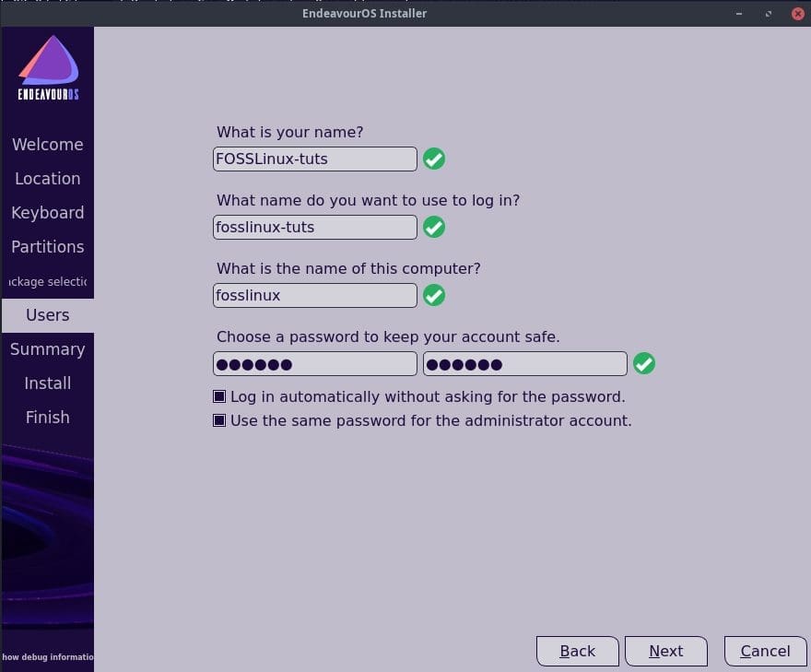The height and width of the screenshot is (672, 811).
Task: Select the Keyboard step
Action: tap(48, 213)
